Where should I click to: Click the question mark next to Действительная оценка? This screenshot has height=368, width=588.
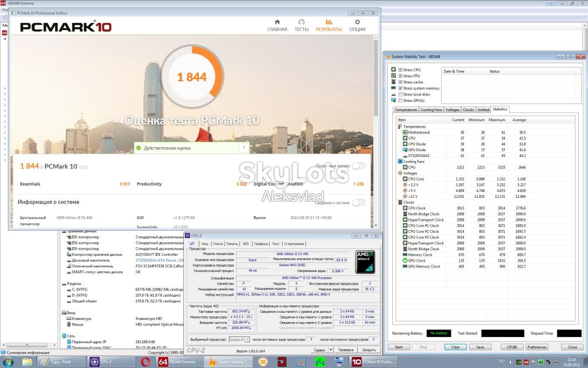click(243, 148)
